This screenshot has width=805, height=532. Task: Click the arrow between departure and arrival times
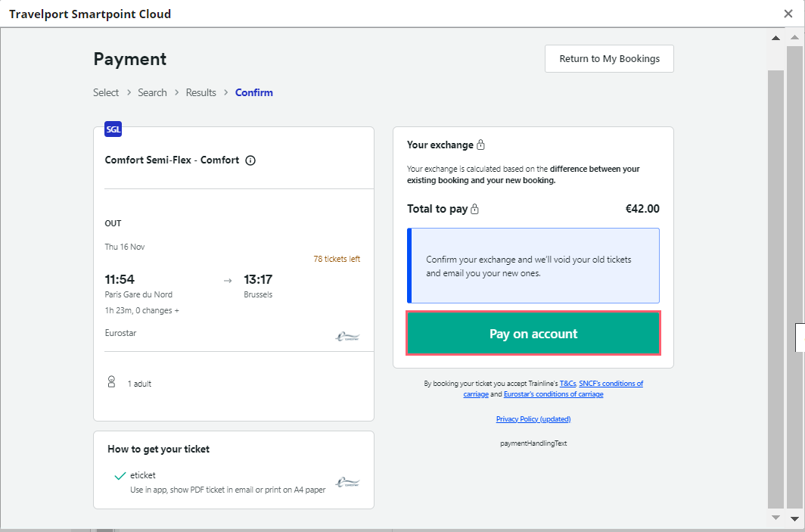(x=228, y=280)
